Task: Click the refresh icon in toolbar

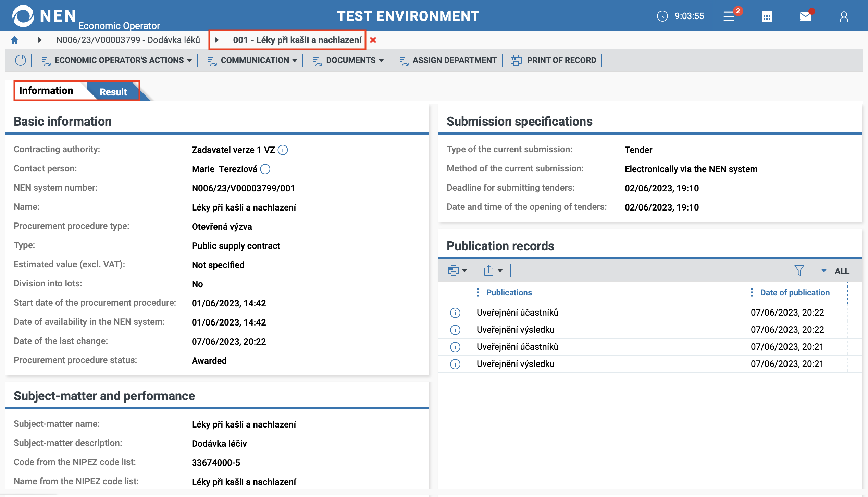Action: 21,60
